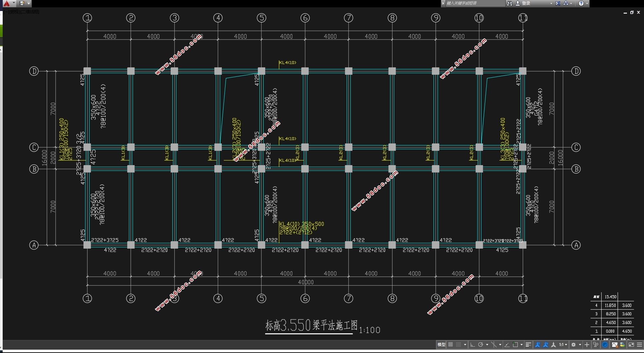
Task: Toggle grid display in status bar
Action: [x=451, y=345]
